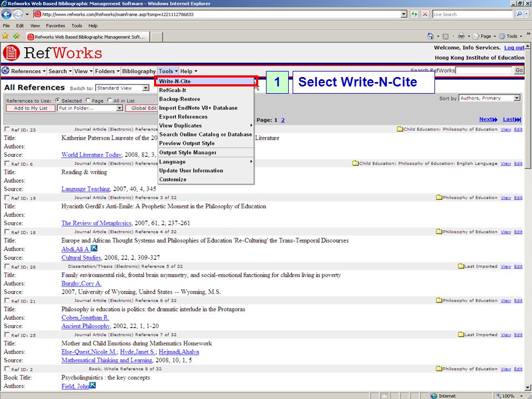Viewport: 532px width, 399px height.
Task: Open the zoom level 100% control
Action: [x=510, y=396]
